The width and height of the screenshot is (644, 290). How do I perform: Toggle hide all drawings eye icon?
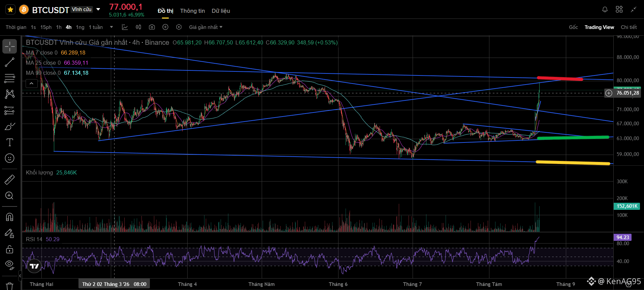[x=10, y=265]
